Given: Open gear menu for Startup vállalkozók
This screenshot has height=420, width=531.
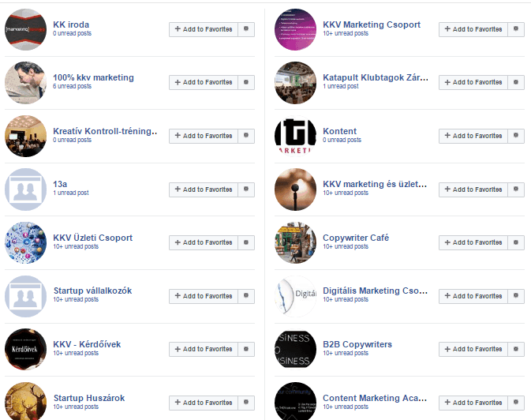Looking at the screenshot, I should point(246,296).
